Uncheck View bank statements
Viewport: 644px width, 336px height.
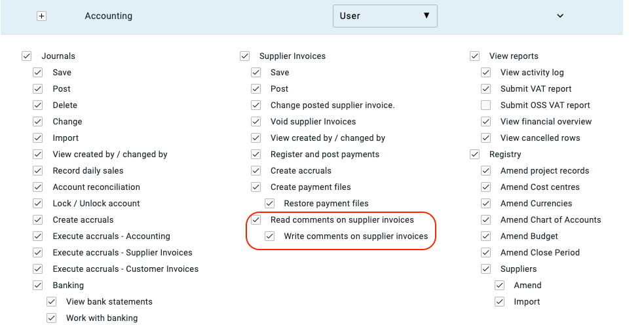(x=51, y=302)
